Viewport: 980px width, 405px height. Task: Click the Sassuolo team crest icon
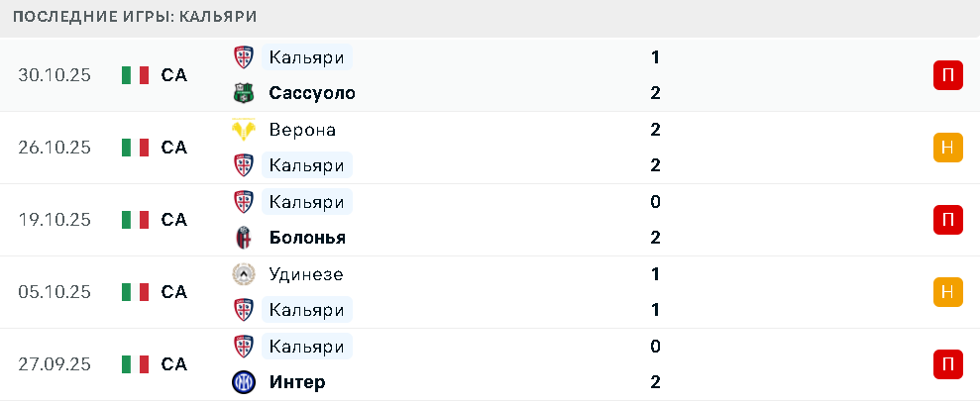tap(242, 93)
